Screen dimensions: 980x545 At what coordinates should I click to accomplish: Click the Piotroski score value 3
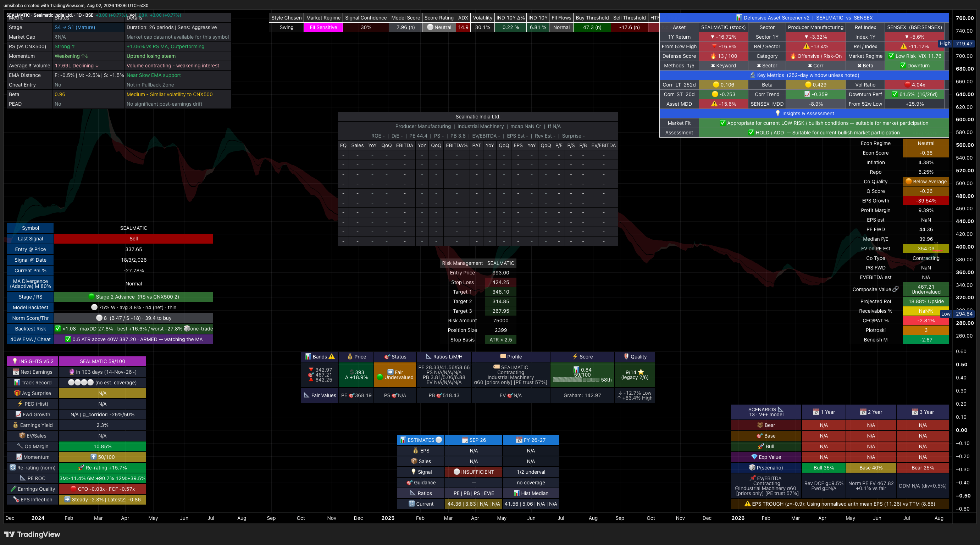pos(926,330)
